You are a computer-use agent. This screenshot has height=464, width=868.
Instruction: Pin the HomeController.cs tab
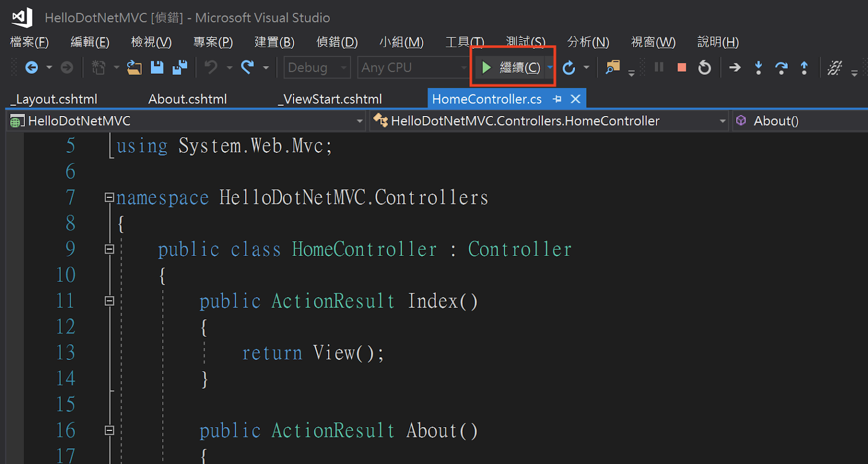click(x=557, y=99)
